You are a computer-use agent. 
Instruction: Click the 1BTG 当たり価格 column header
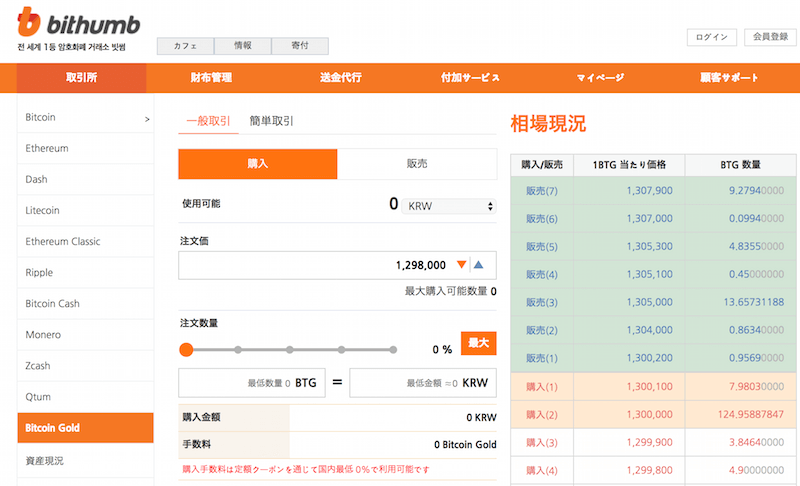(629, 165)
